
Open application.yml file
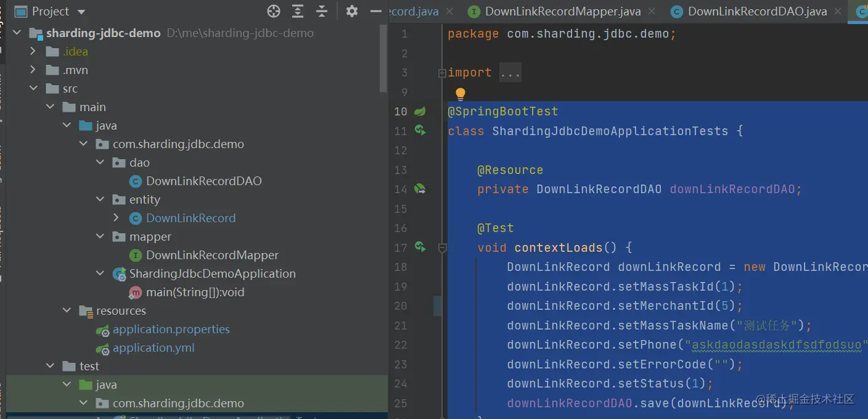154,347
